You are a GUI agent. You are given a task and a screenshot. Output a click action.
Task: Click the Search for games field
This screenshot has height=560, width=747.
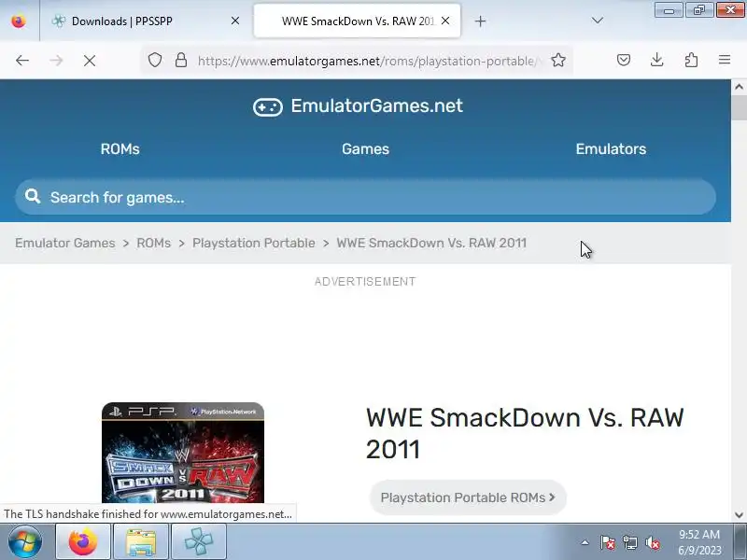click(365, 197)
